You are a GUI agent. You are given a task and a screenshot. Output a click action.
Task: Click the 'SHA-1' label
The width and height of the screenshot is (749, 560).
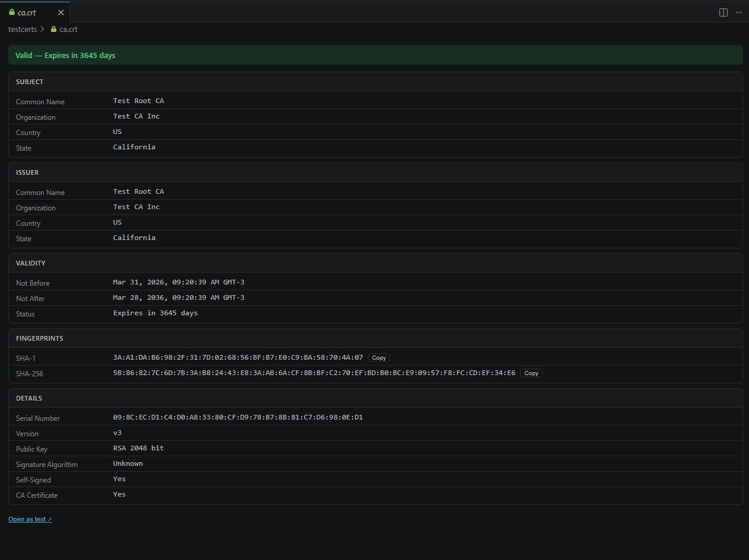pyautogui.click(x=26, y=359)
